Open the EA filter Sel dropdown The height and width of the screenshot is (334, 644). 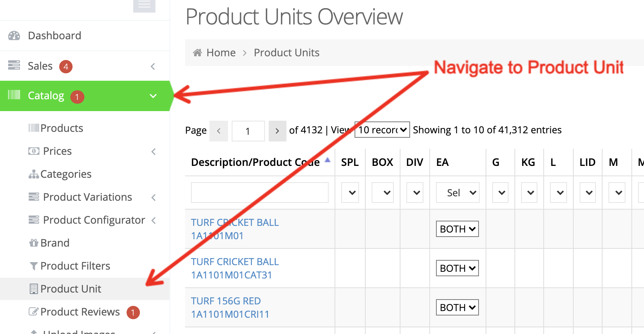coord(458,193)
